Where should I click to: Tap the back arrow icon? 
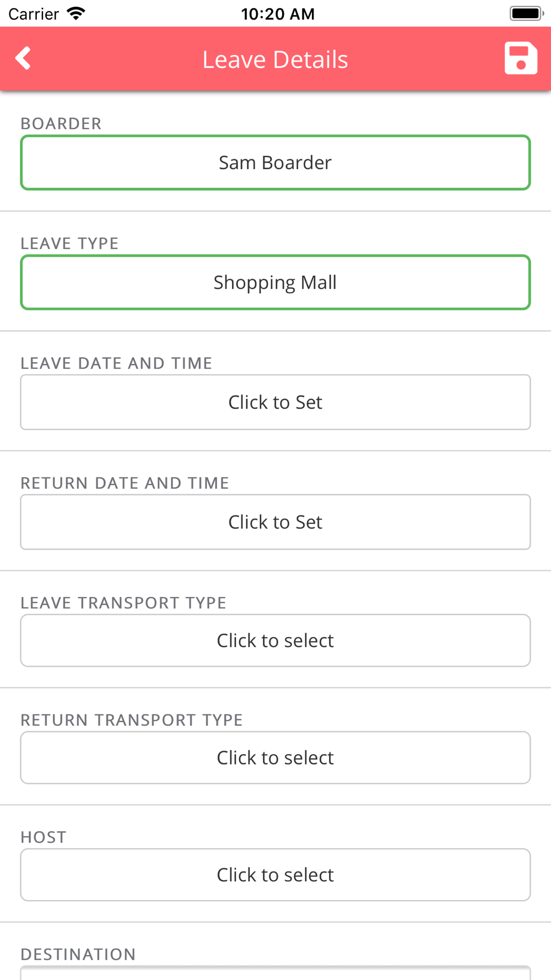(x=23, y=58)
